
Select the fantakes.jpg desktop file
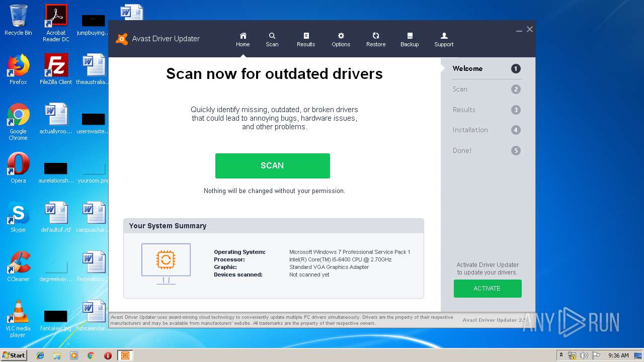tap(56, 320)
